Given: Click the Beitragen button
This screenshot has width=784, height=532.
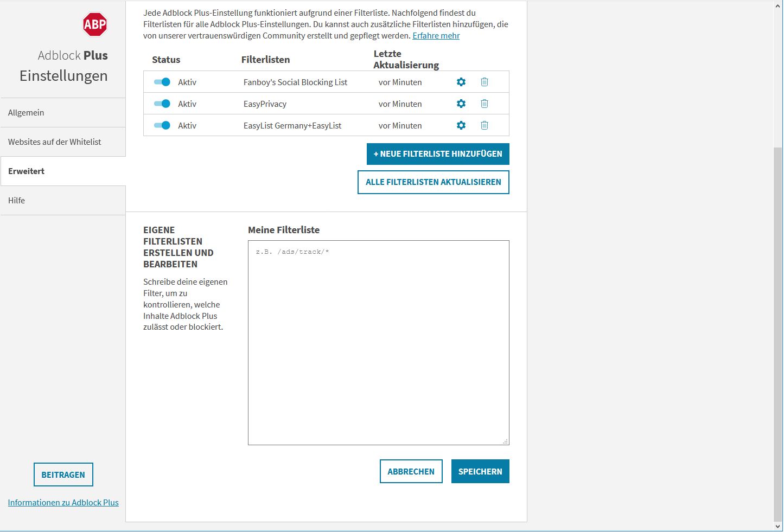Looking at the screenshot, I should tap(63, 475).
